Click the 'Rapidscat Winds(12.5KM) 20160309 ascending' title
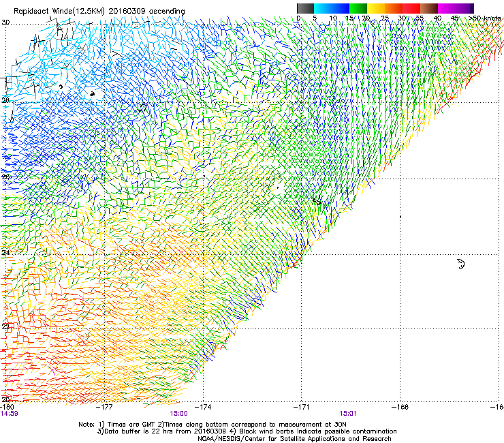This screenshot has height=443, width=504. pos(99,12)
